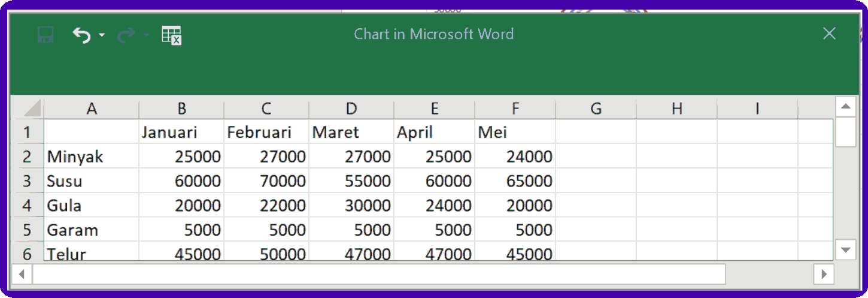Click vertical scrollbar up arrow

click(x=845, y=107)
